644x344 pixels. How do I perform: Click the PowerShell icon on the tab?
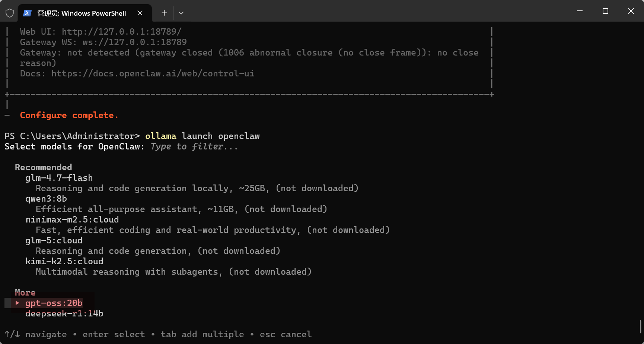pos(27,13)
